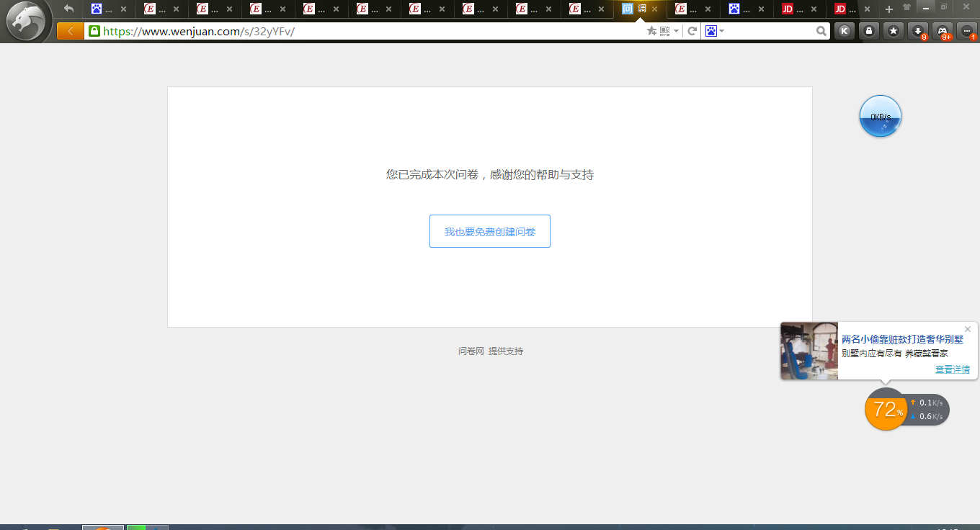Open the news popup thumbnail image

click(x=809, y=351)
